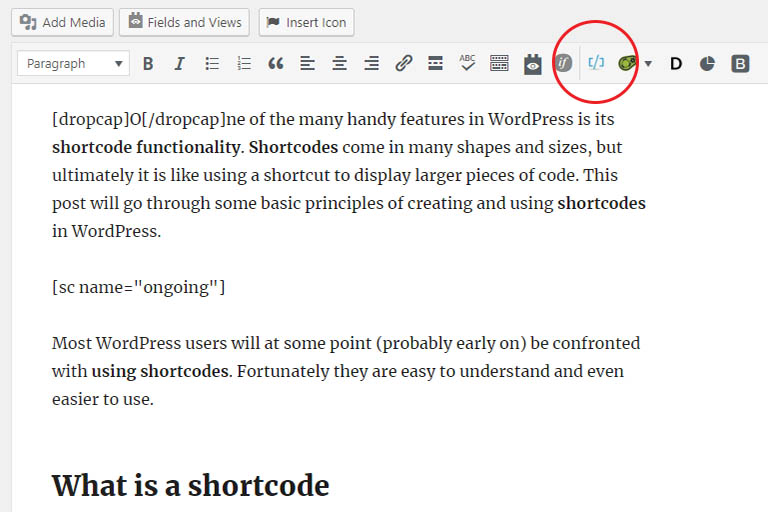Open the Paragraph format dropdown
768x512 pixels.
click(x=73, y=64)
